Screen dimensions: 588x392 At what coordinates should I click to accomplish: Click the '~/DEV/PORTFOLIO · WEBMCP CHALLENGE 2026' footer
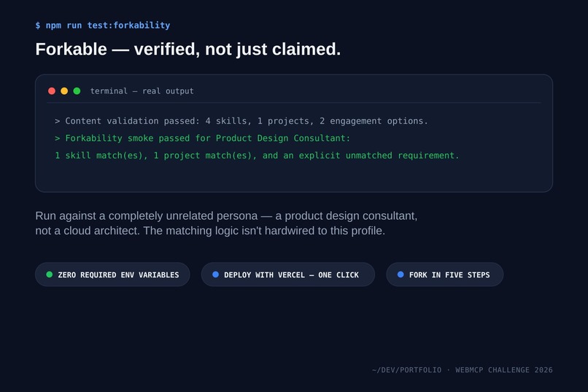(x=463, y=370)
